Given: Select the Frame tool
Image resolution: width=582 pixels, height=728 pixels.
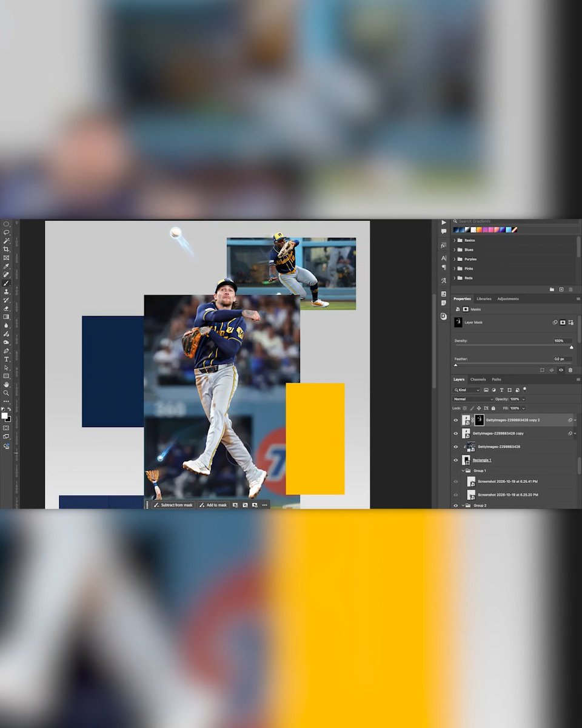Looking at the screenshot, I should click(6, 258).
